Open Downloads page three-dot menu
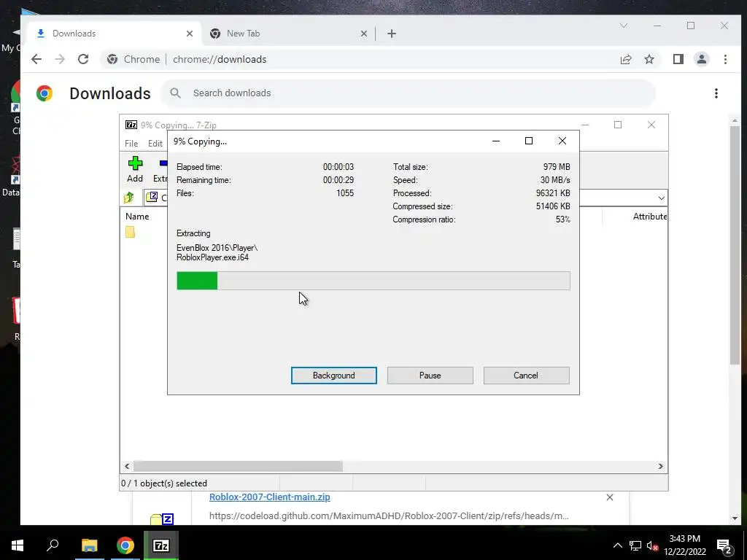The height and width of the screenshot is (560, 747). click(x=716, y=93)
